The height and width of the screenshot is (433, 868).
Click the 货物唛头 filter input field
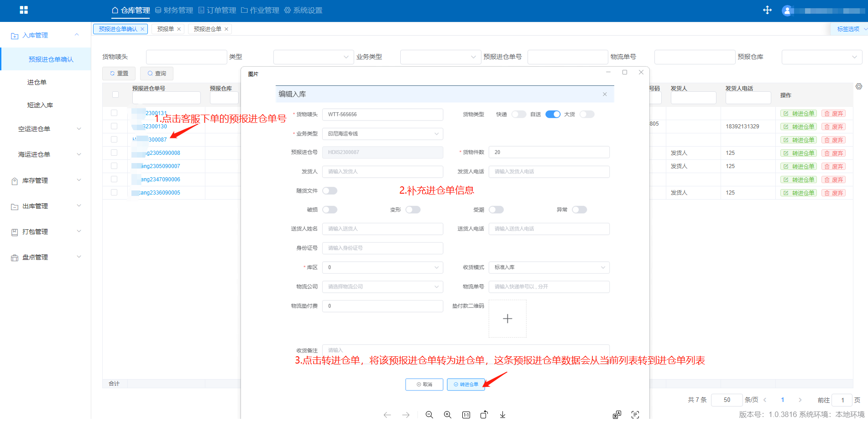[x=186, y=57]
